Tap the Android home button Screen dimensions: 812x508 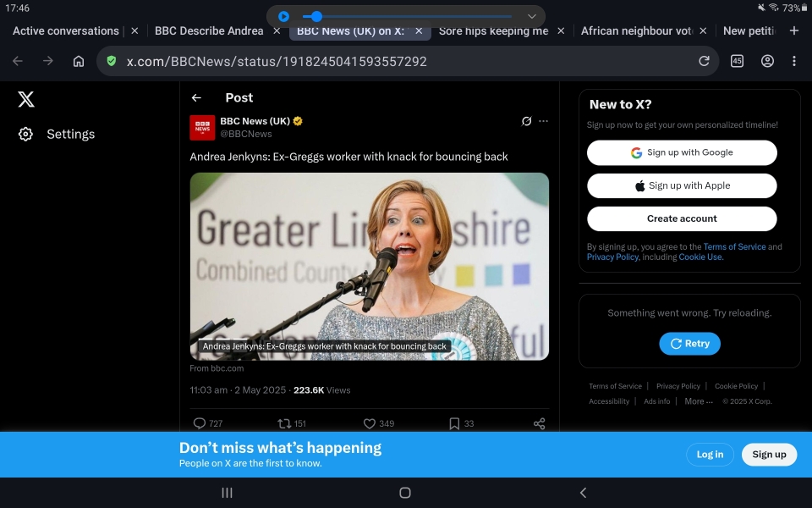(405, 493)
